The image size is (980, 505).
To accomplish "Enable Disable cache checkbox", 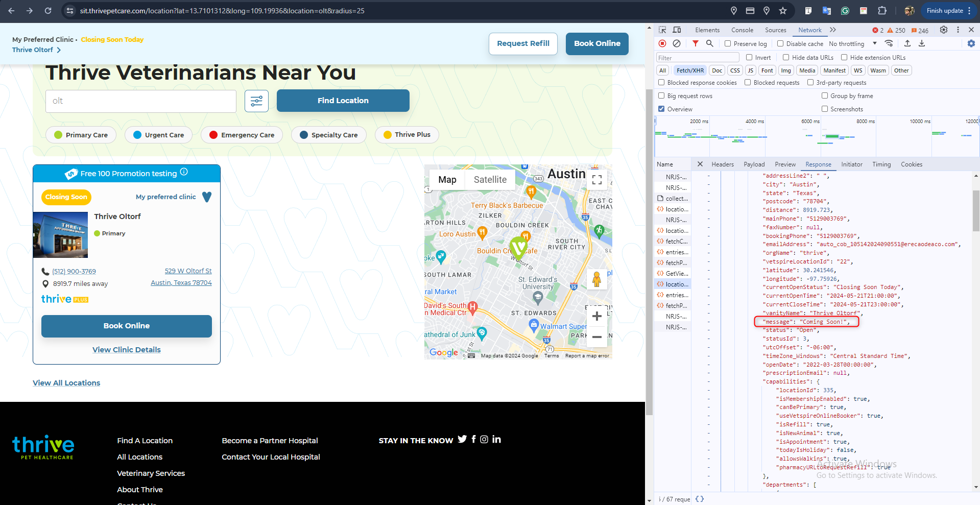I will tap(780, 43).
